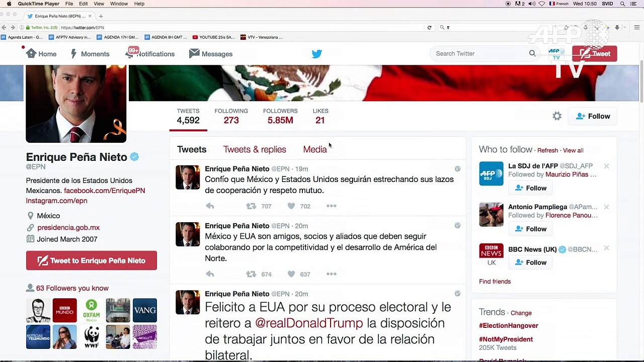Like the tweet with 637 likes

tap(291, 274)
